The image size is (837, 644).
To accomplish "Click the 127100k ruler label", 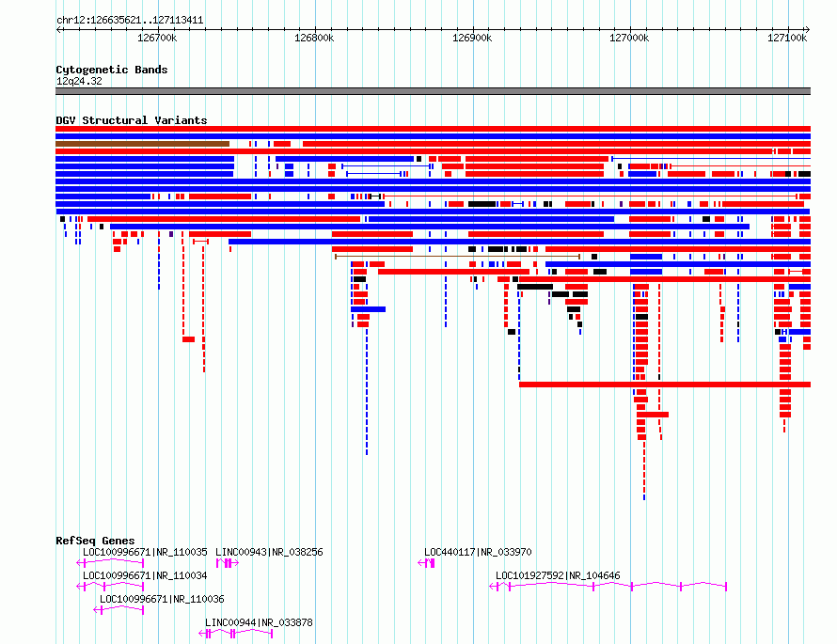I will tap(787, 38).
